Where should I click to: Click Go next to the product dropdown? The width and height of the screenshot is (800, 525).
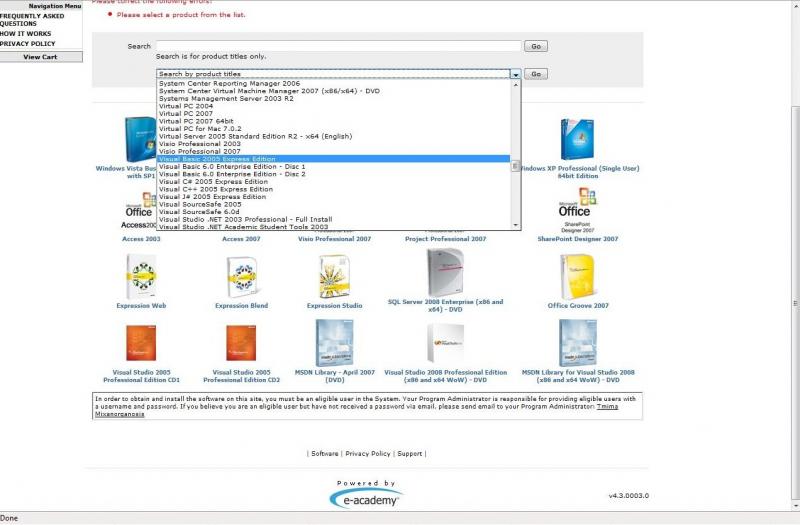(536, 74)
